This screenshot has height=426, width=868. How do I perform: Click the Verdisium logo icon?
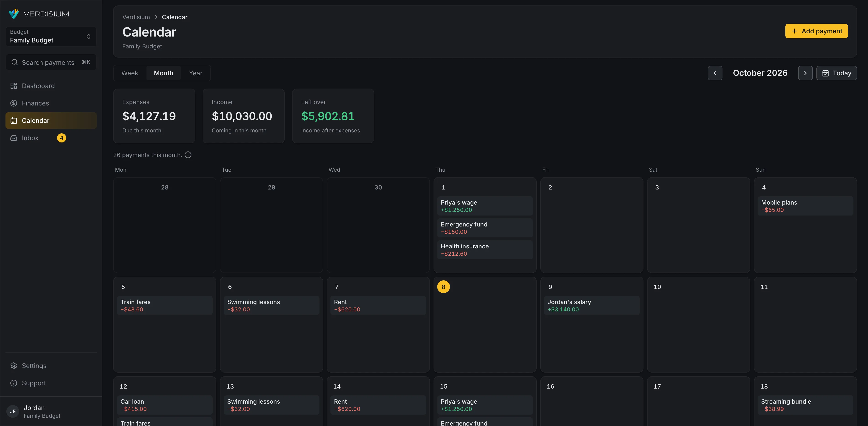tap(13, 14)
